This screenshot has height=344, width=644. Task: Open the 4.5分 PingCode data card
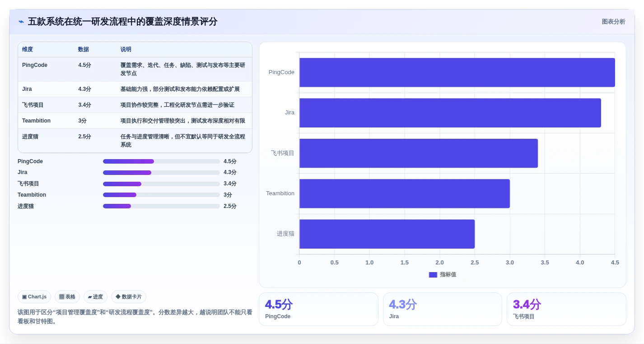(318, 309)
